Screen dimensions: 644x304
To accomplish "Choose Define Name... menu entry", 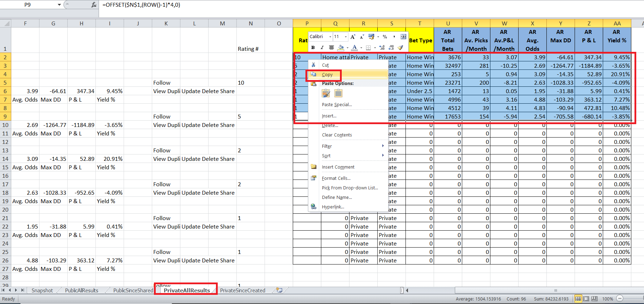I will point(348,197).
